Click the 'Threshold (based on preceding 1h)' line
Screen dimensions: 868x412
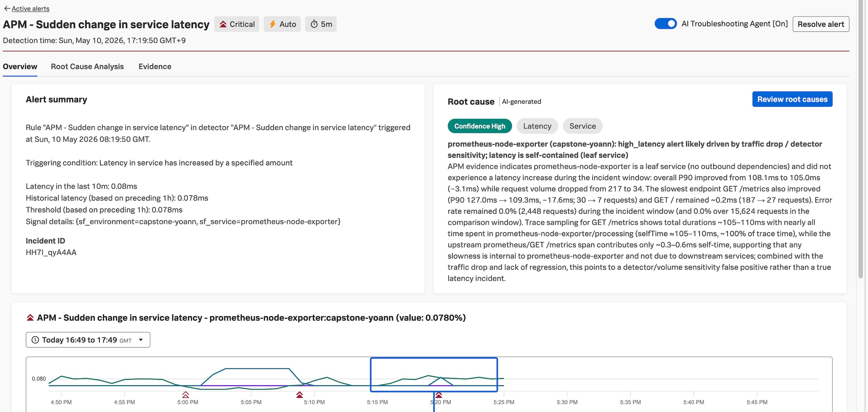tap(104, 210)
